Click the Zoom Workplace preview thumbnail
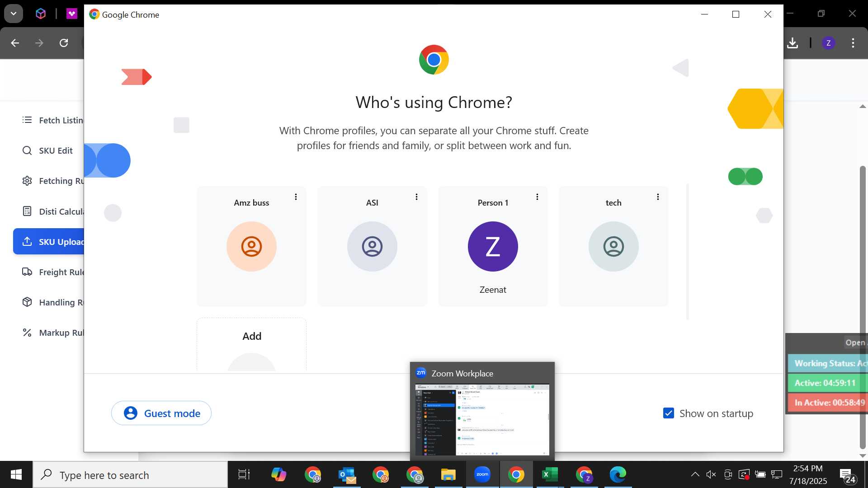 pos(482,420)
